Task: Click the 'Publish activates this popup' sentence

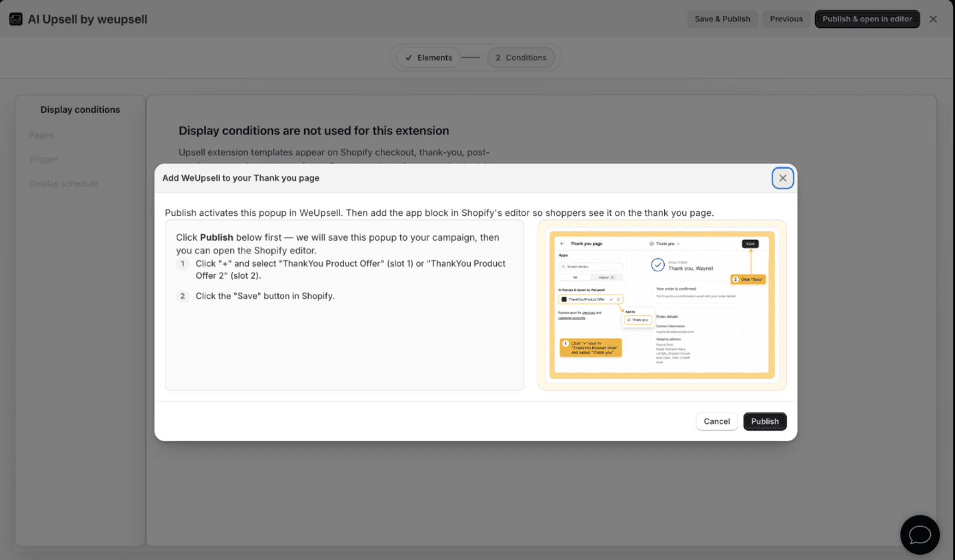Action: coord(439,213)
